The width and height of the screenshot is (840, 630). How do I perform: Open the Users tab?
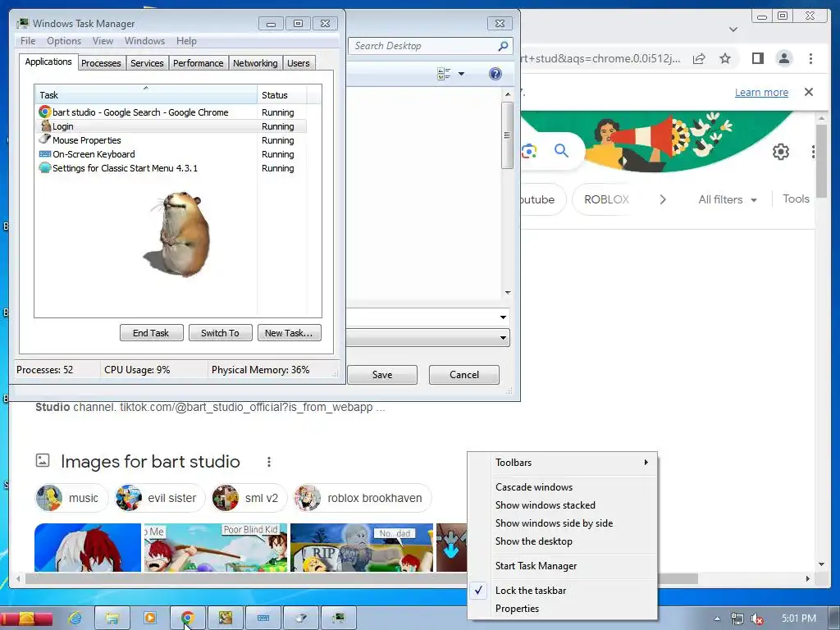pos(299,63)
